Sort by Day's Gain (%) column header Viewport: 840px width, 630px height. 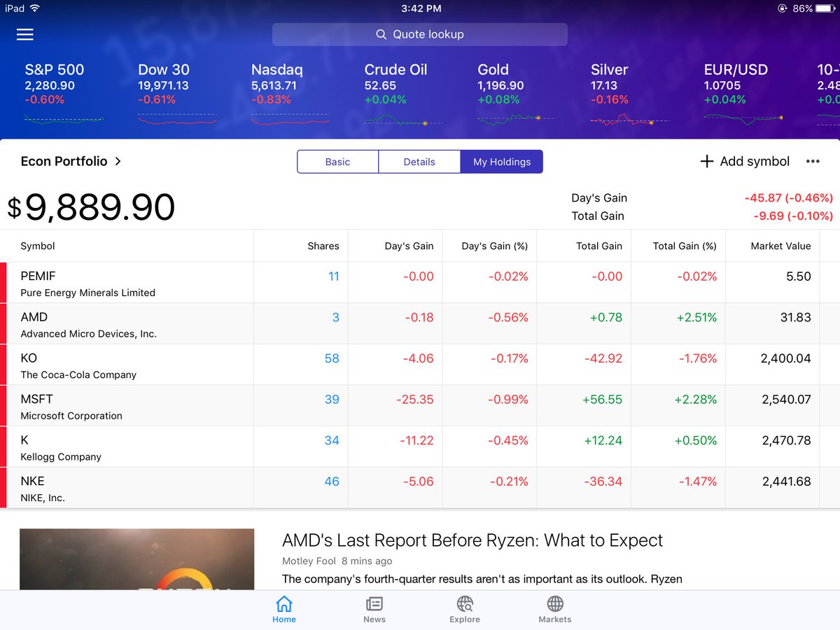tap(495, 246)
